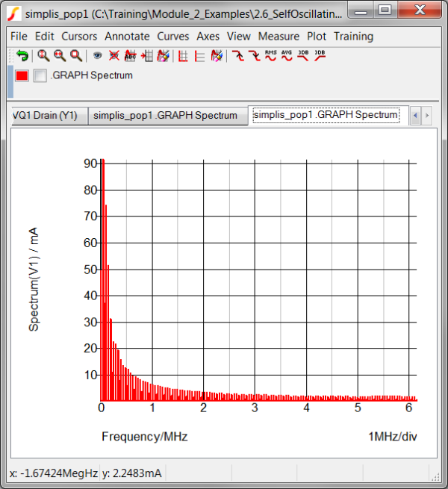Click the third magnifier zoom icon
448x489 pixels.
point(75,56)
